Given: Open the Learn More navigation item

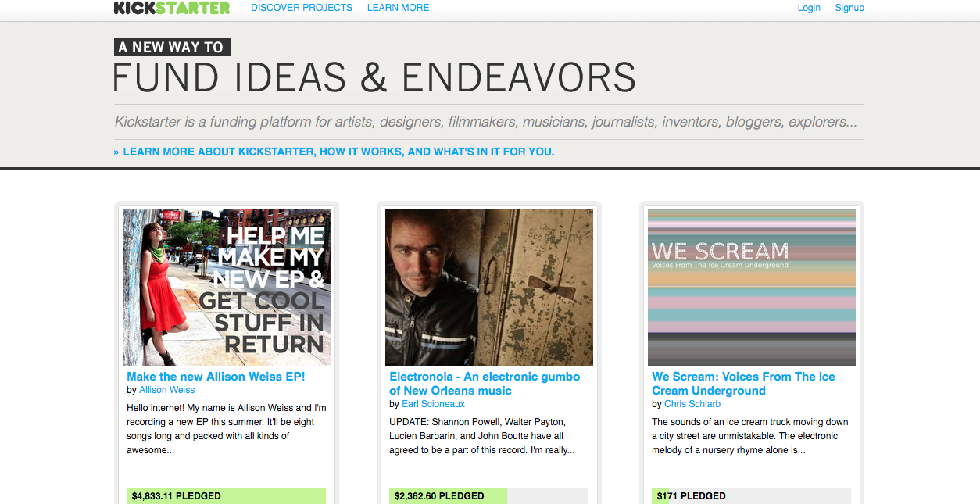Looking at the screenshot, I should pyautogui.click(x=398, y=8).
